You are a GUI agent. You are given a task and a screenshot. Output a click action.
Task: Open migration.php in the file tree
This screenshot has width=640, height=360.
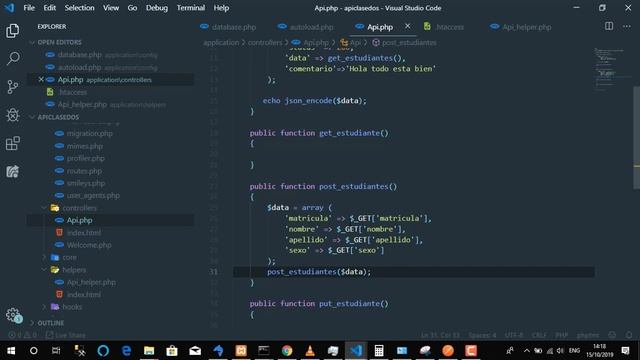coord(89,133)
